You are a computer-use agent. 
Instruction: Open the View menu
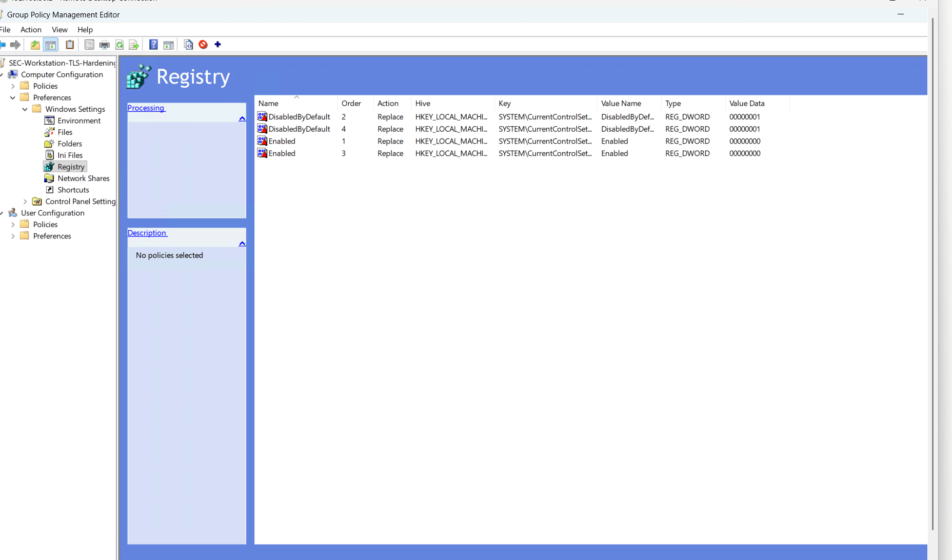[60, 30]
